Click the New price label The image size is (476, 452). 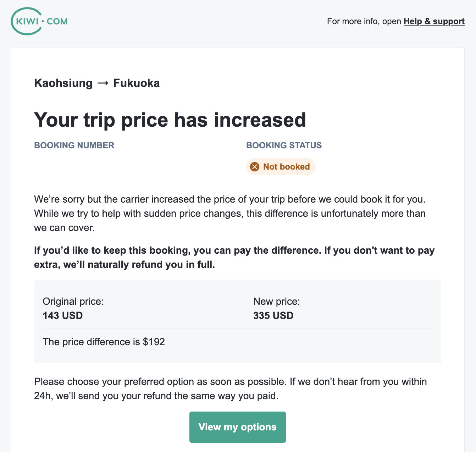pos(277,302)
